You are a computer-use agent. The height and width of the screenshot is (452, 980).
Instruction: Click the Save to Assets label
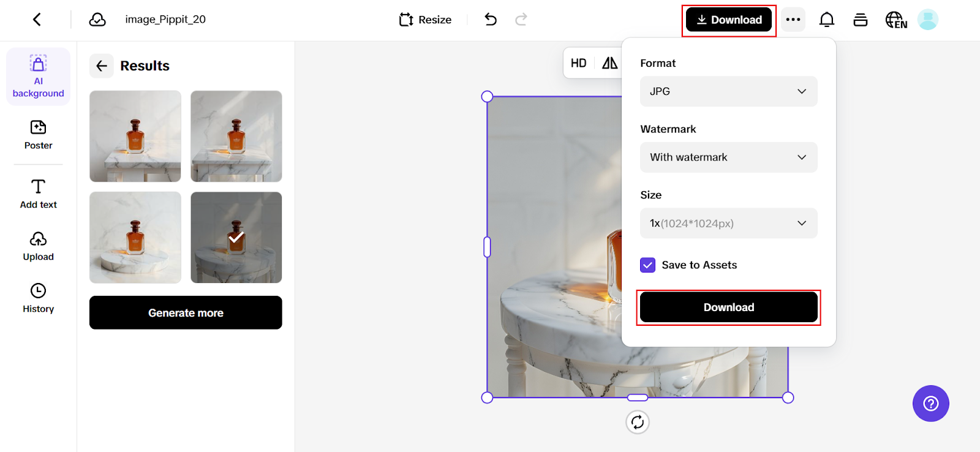click(x=699, y=265)
